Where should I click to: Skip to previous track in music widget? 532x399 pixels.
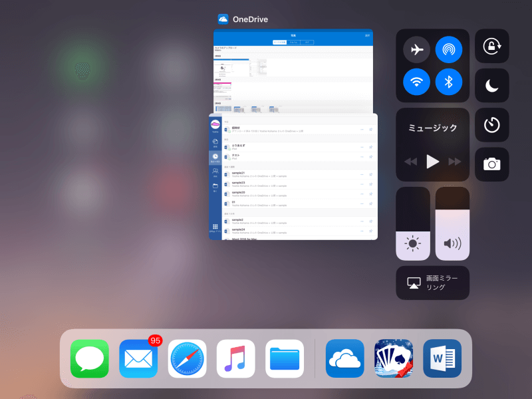(x=410, y=162)
